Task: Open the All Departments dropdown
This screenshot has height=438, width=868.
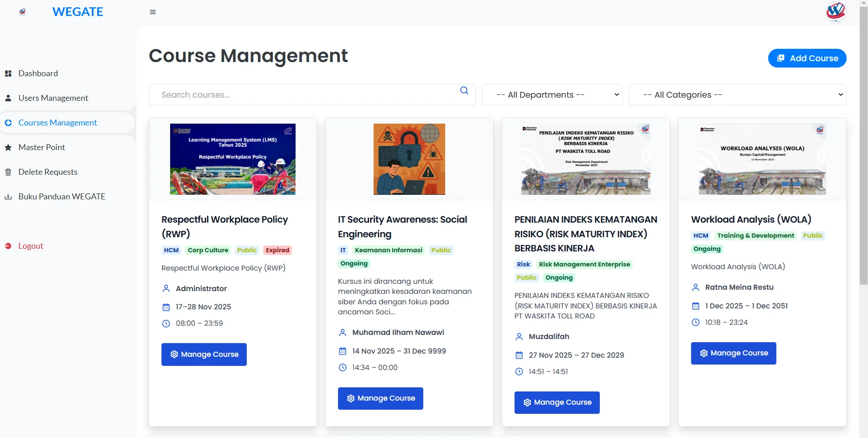Action: pyautogui.click(x=552, y=95)
